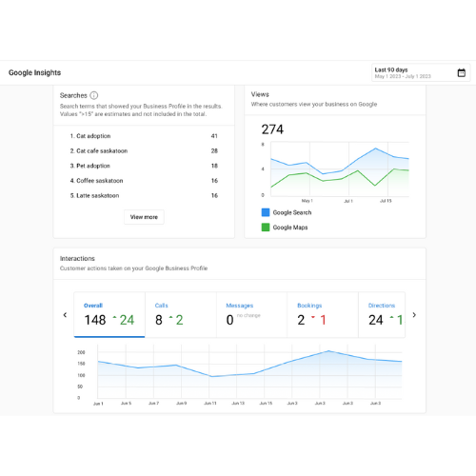Image resolution: width=476 pixels, height=476 pixels.
Task: Click the blue Google Search legend swatch
Action: point(266,212)
